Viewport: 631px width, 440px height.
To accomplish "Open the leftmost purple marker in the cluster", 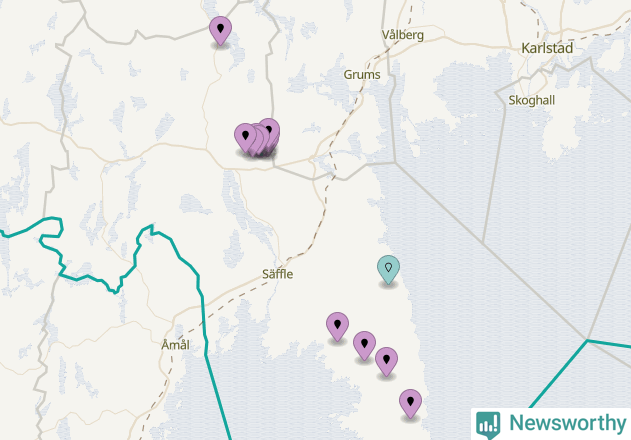I will click(245, 138).
